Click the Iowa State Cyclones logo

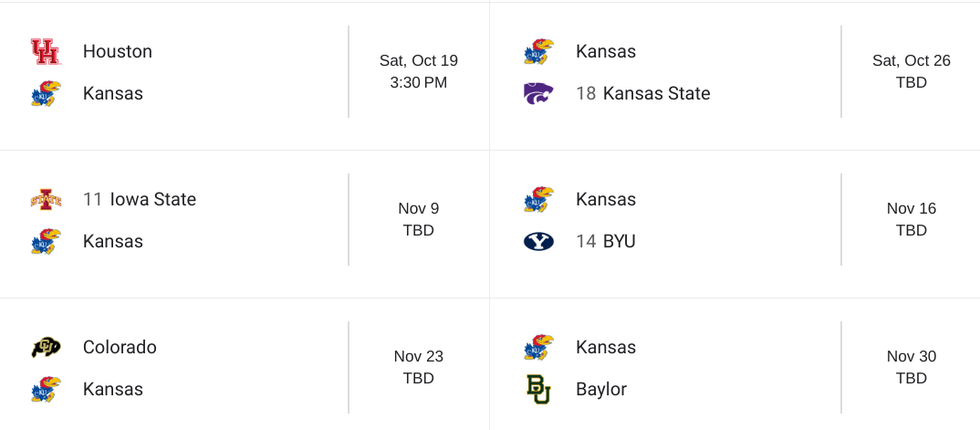click(46, 199)
